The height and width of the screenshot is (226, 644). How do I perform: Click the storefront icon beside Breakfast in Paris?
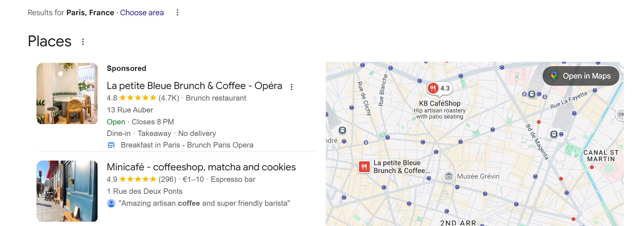coord(111,145)
